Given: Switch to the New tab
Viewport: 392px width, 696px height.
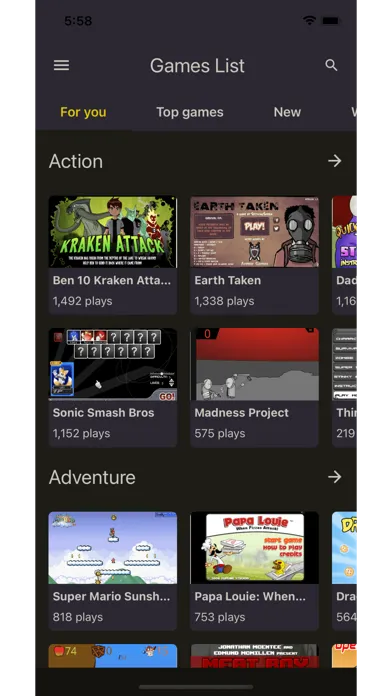Looking at the screenshot, I should tap(287, 112).
